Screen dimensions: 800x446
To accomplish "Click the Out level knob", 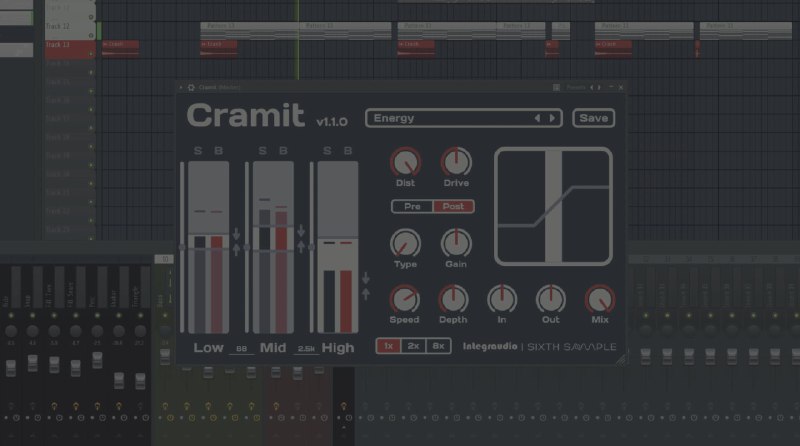I will [551, 300].
